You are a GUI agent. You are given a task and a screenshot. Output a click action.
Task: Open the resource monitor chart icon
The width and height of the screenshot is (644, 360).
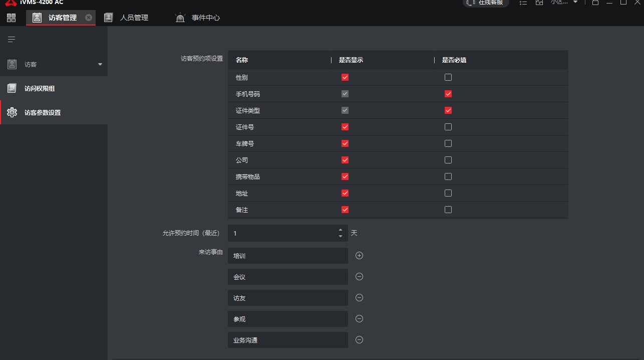[539, 3]
